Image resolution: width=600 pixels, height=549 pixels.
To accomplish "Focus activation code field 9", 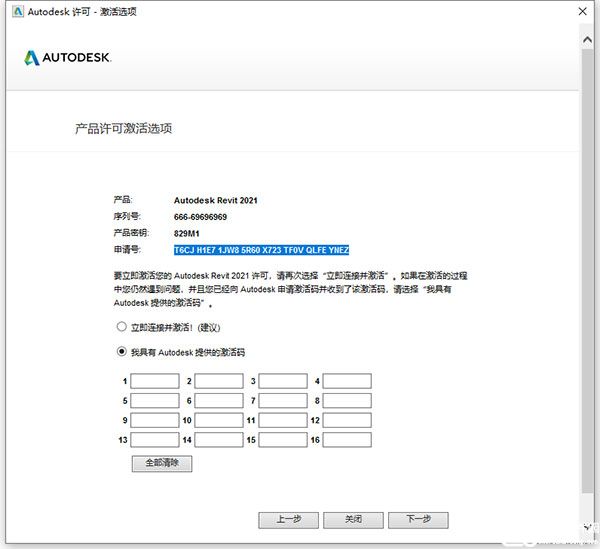I will point(155,420).
